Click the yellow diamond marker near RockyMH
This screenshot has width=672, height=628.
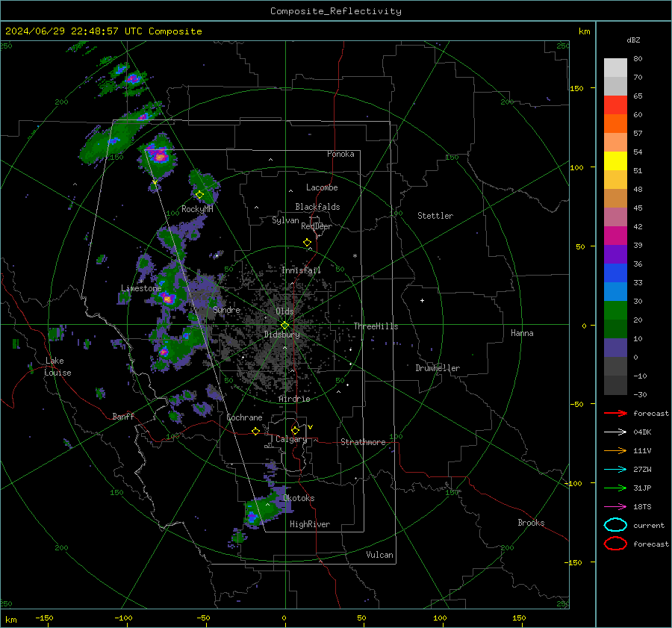coord(199,195)
